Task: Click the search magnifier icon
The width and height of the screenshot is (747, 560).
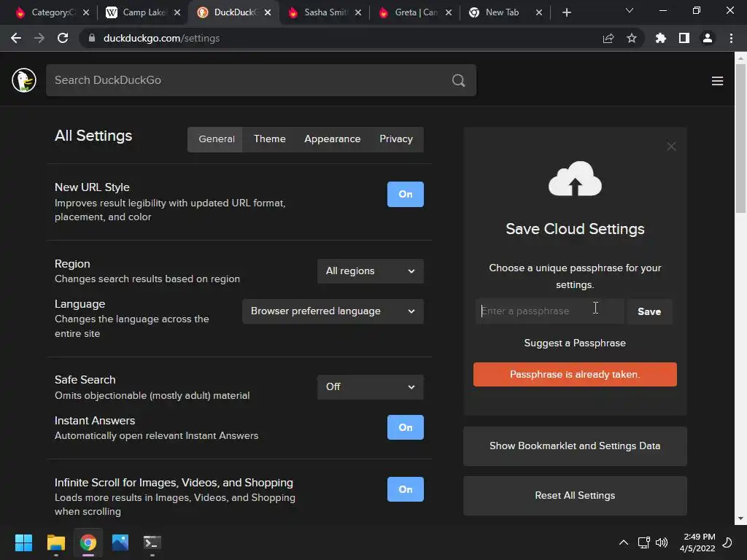Action: 458,80
